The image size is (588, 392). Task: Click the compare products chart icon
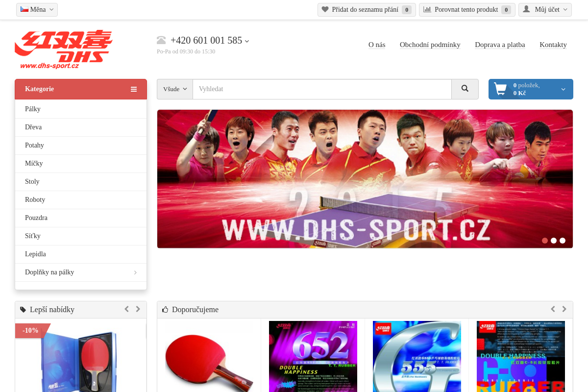(427, 9)
